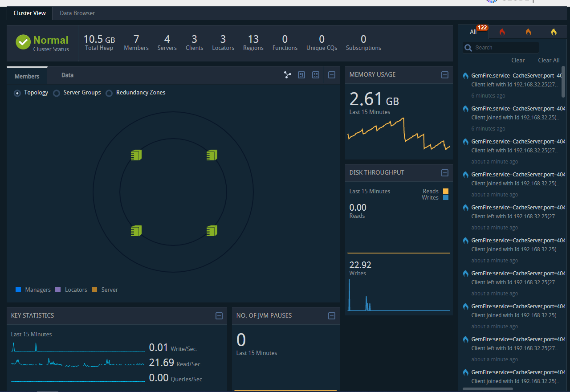570x392 pixels.
Task: Choose the Redundancy Zones radio option
Action: pos(109,93)
